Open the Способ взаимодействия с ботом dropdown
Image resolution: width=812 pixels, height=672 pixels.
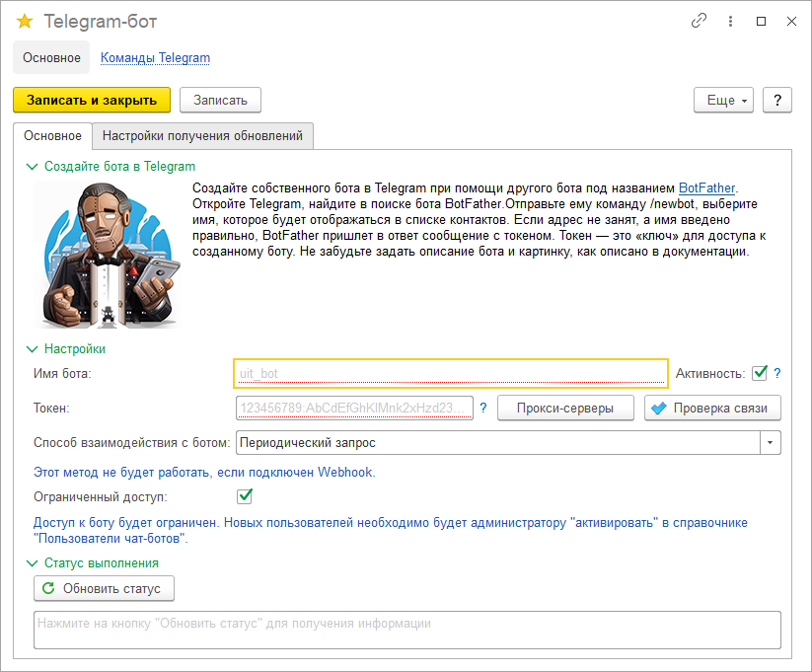click(x=772, y=442)
